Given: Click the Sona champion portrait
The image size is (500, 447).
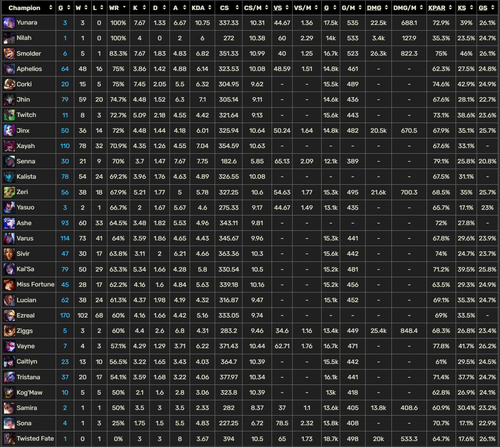Looking at the screenshot, I should [9, 423].
